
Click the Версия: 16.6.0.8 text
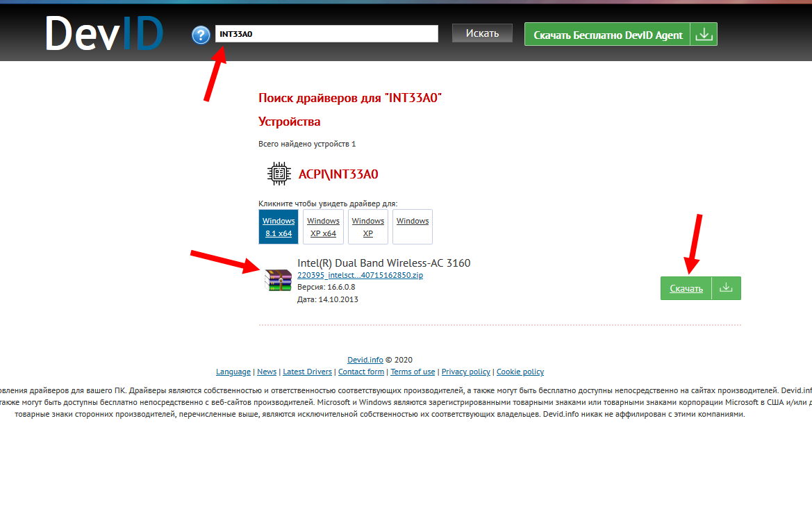pos(326,287)
